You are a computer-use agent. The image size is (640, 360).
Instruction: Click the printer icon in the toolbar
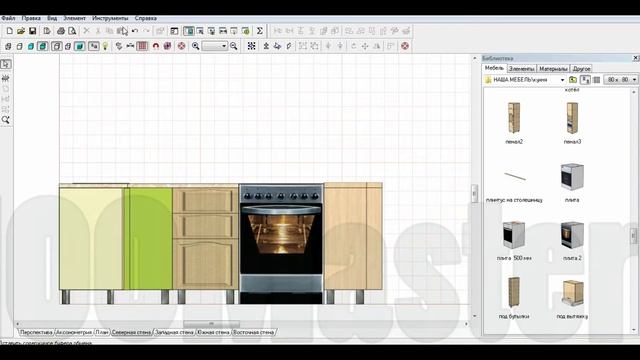coord(61,31)
